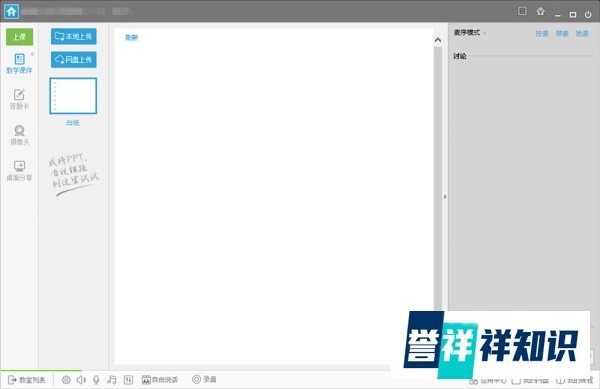Toggle the microphone icon
The width and height of the screenshot is (600, 389).
pyautogui.click(x=96, y=380)
